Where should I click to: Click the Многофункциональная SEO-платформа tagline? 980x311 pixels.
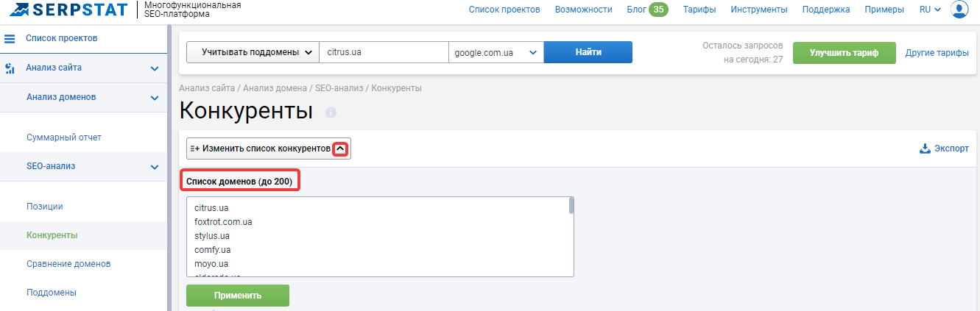191,10
